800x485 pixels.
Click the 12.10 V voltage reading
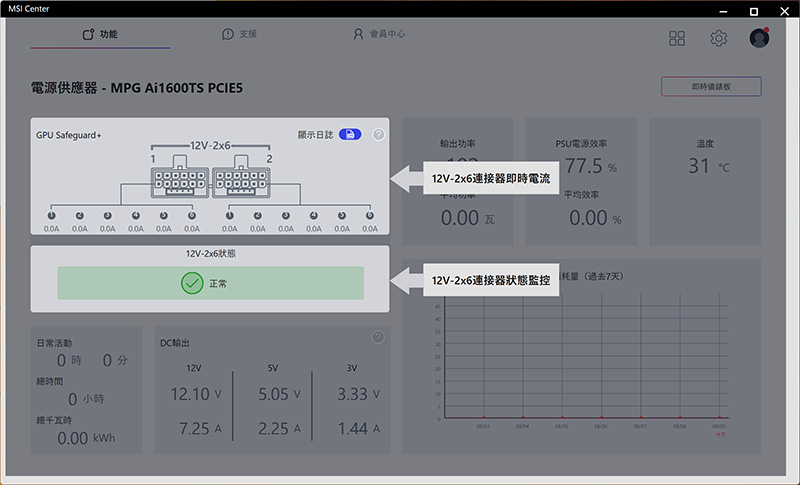click(x=196, y=394)
